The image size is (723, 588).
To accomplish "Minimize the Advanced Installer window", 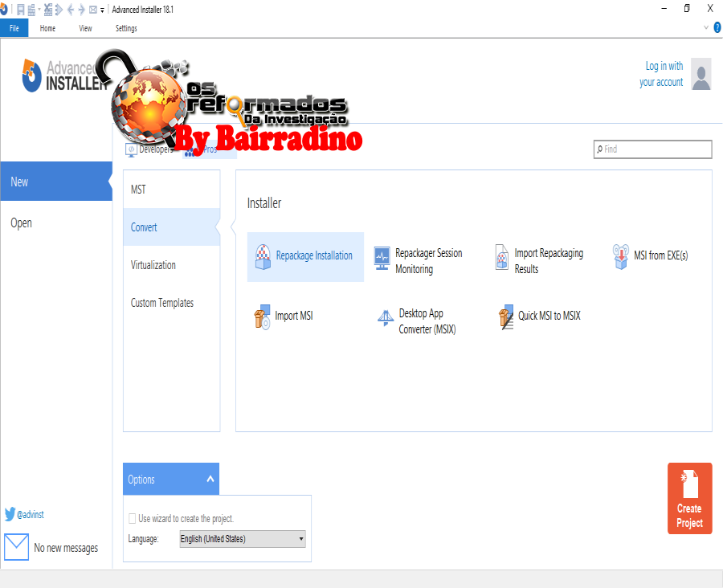I will tap(664, 8).
